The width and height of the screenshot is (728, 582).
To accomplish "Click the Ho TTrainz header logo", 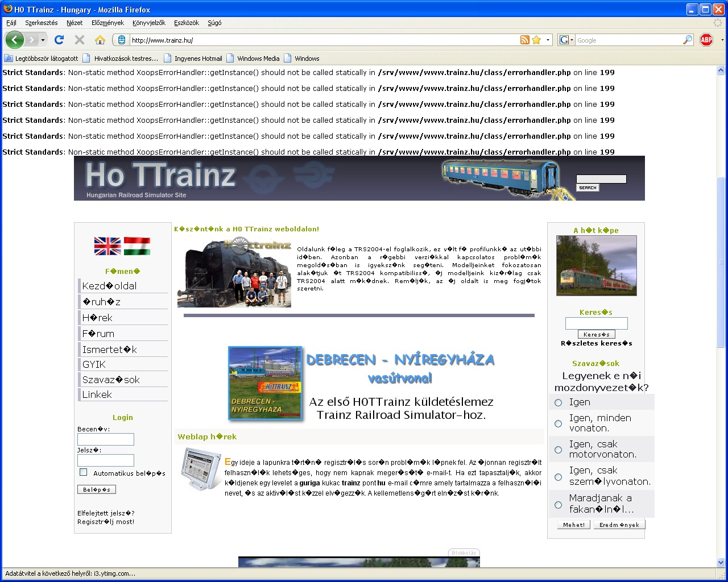I will [160, 175].
